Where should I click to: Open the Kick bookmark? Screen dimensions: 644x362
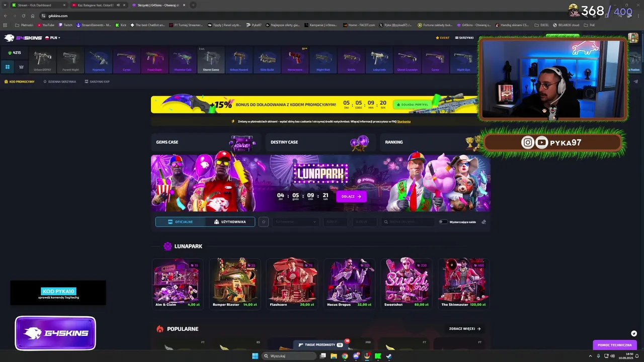tap(121, 25)
